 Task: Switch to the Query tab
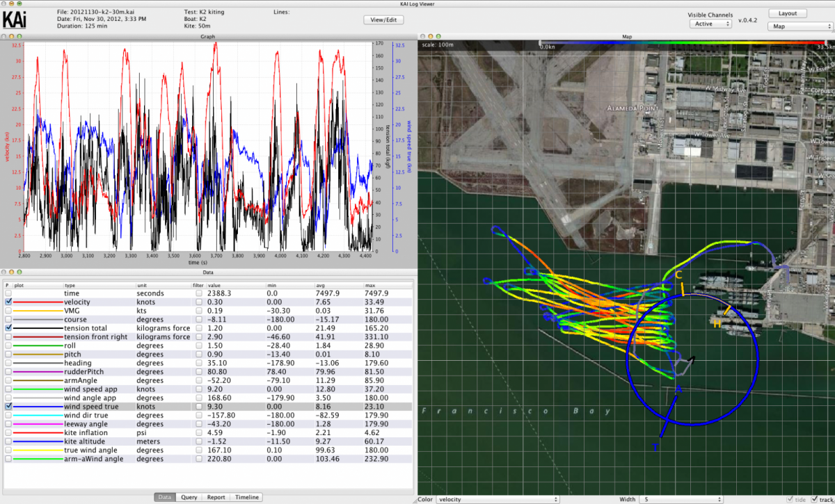pyautogui.click(x=189, y=497)
